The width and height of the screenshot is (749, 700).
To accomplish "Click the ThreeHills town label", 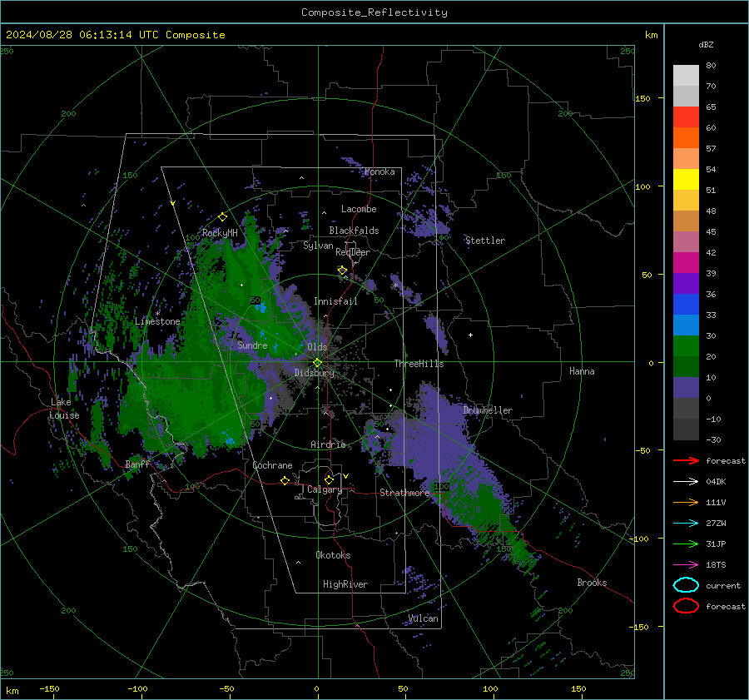I will 419,364.
